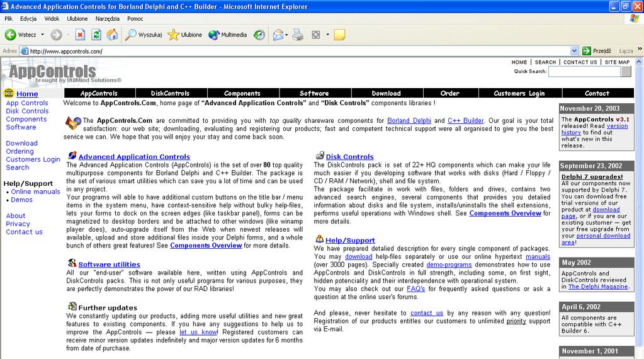Viewport: 644px width, 359px height.
Task: Open the Edycja menu
Action: pos(28,18)
